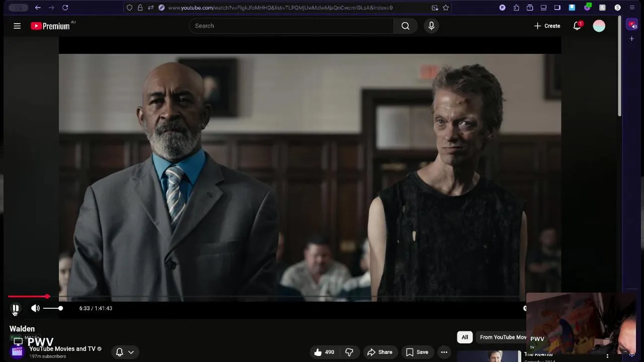Viewport: 644px width, 362px height.
Task: Click the magnifier search button
Action: [x=406, y=26]
